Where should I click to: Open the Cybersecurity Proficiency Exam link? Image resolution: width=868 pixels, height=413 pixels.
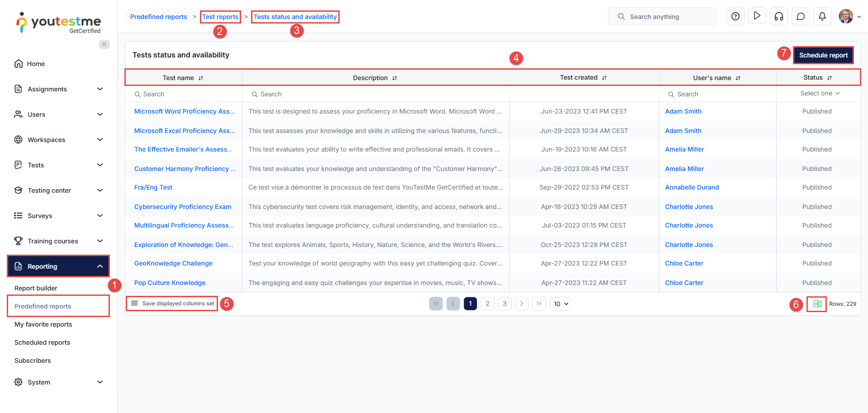[x=183, y=207]
